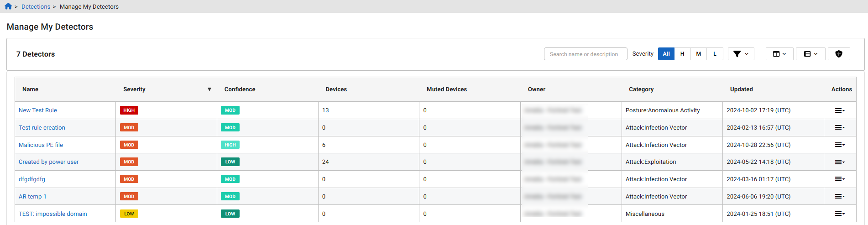Open the Test rule creation detector
868x225 pixels.
pyautogui.click(x=42, y=128)
